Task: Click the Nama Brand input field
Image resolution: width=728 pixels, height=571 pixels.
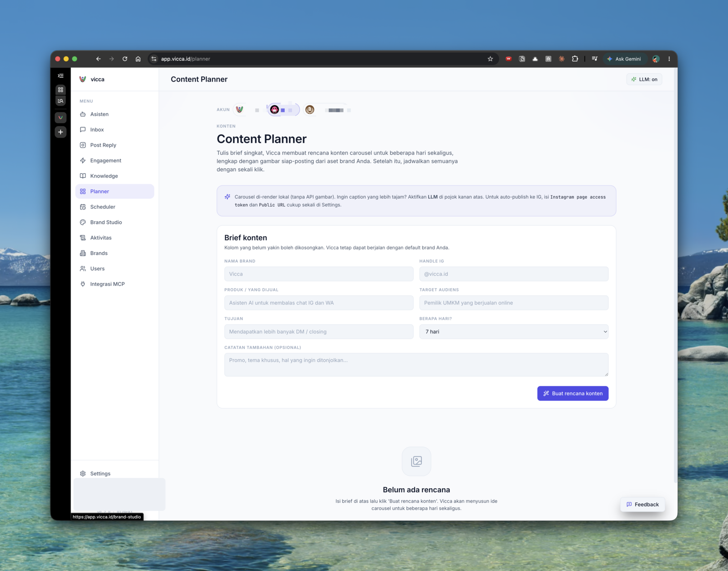Action: coord(318,274)
